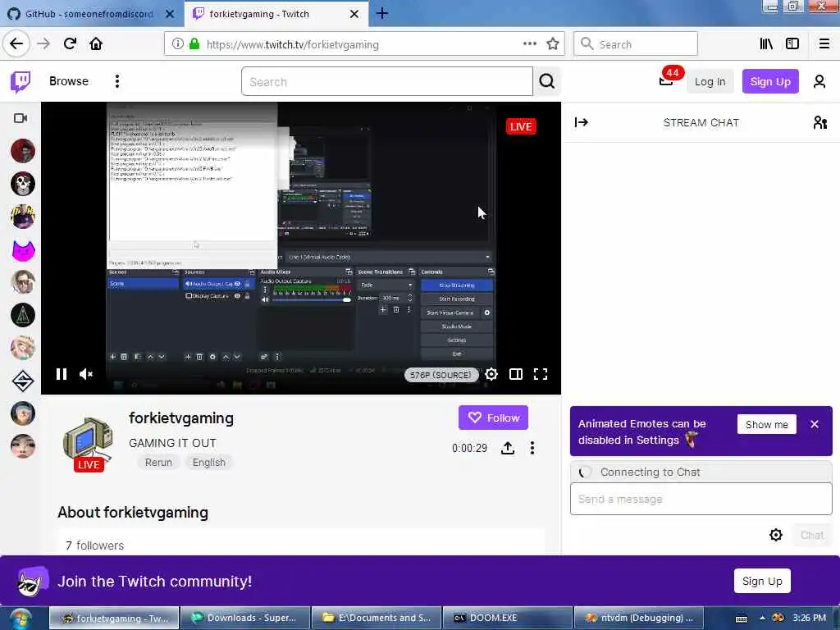The height and width of the screenshot is (630, 840).
Task: Open more options dots under Follow
Action: 532,448
